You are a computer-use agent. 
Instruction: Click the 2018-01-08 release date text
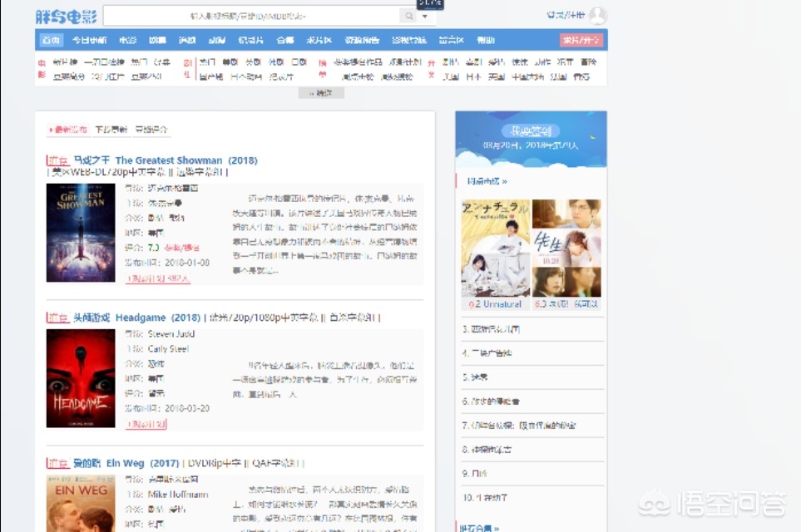187,263
